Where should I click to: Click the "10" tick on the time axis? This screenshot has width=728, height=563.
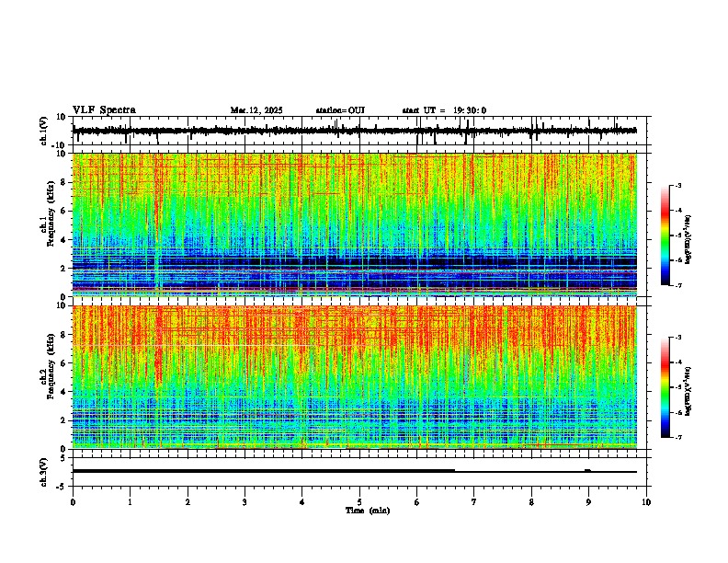(646, 501)
